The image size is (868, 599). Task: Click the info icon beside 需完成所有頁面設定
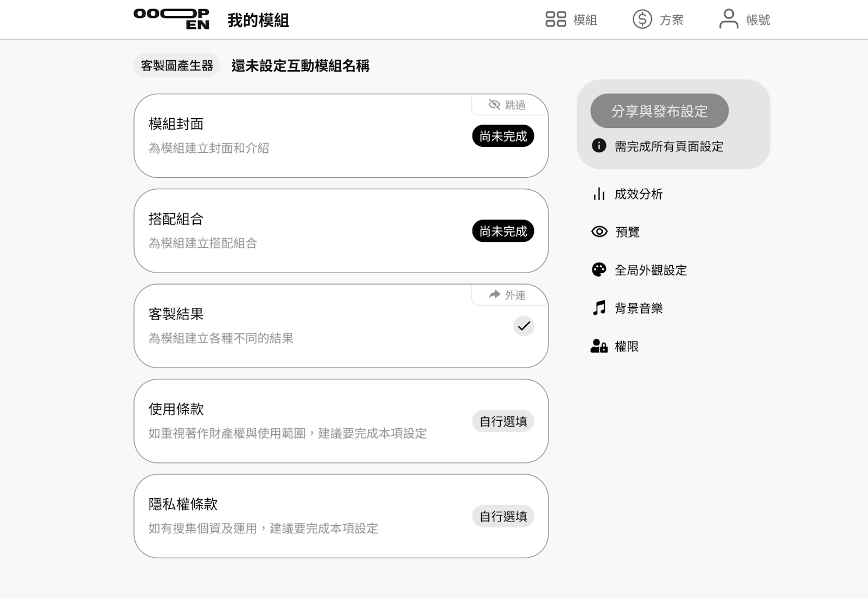[x=599, y=145]
